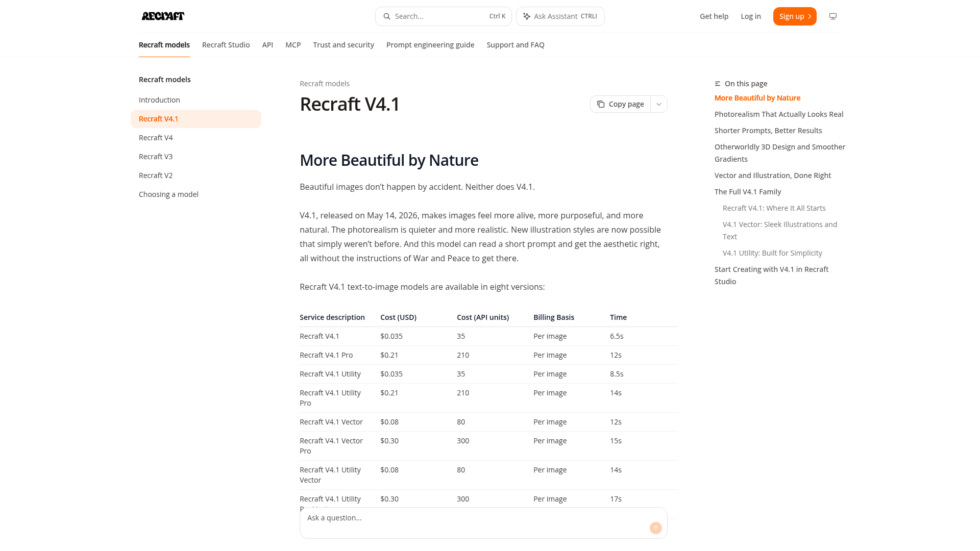The height and width of the screenshot is (551, 980).
Task: Click the Cost (USD) column header
Action: pos(398,317)
